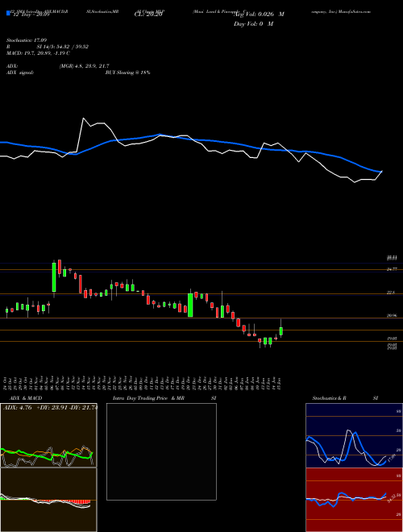
Task: Click the 24.77 price level label
Action: click(392, 269)
